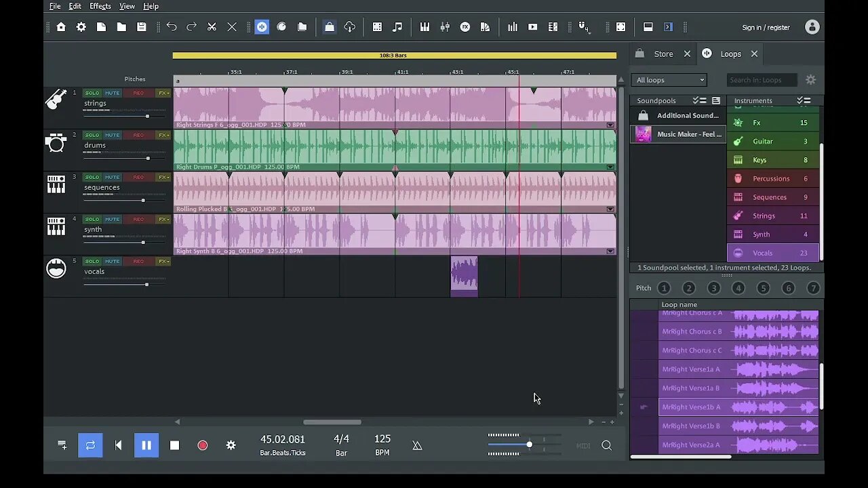Open the All loops dropdown
The height and width of the screenshot is (488, 868).
[x=670, y=80]
